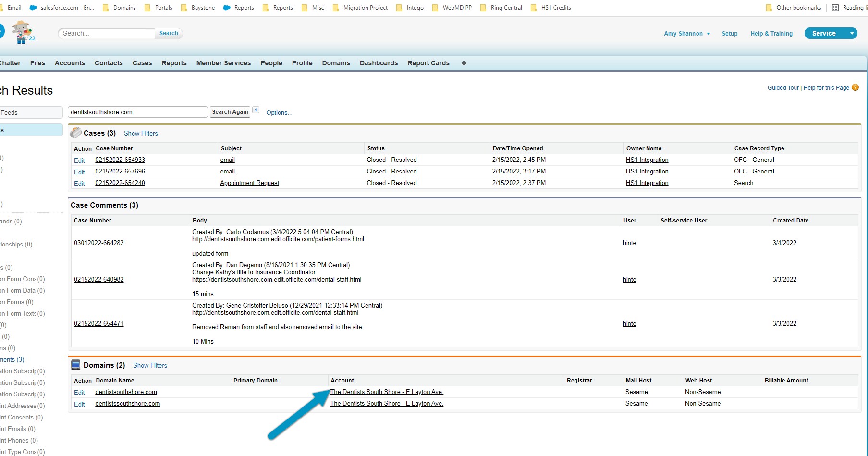Open Setup link
Viewport: 868px width, 456px height.
click(x=730, y=34)
